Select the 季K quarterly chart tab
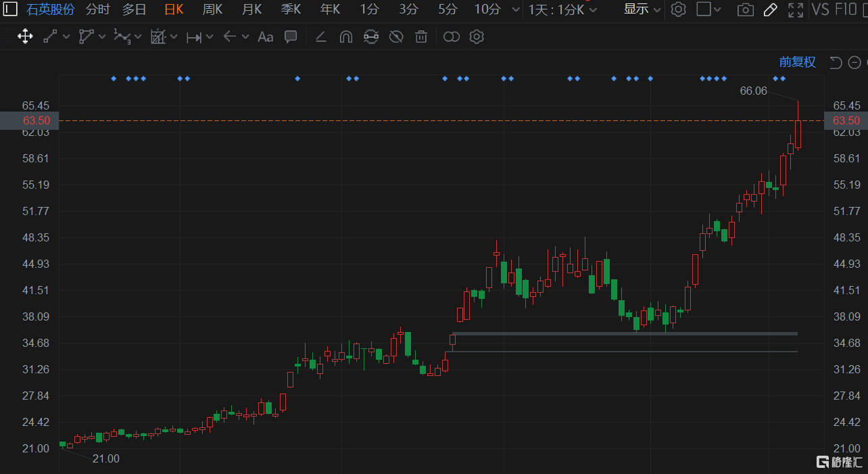This screenshot has height=474, width=868. [x=291, y=9]
